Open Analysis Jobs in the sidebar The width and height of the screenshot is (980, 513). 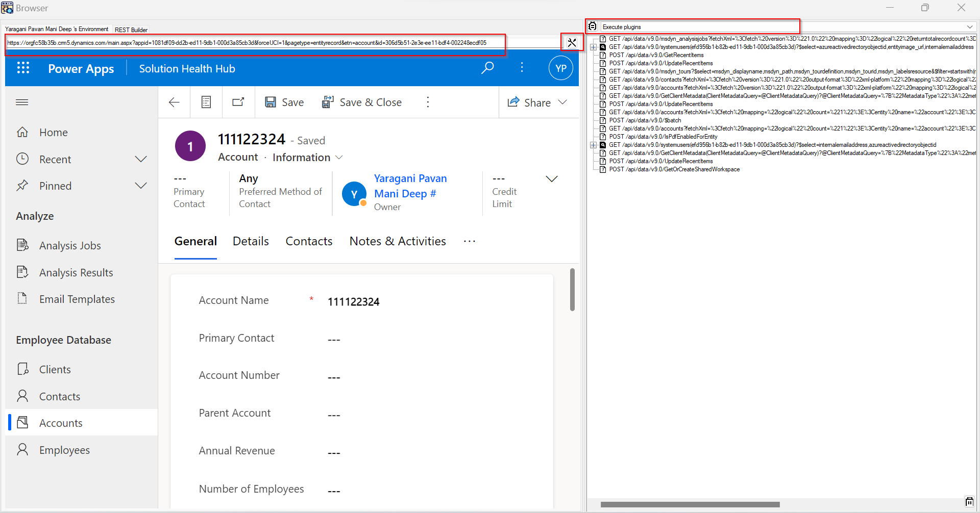point(70,246)
